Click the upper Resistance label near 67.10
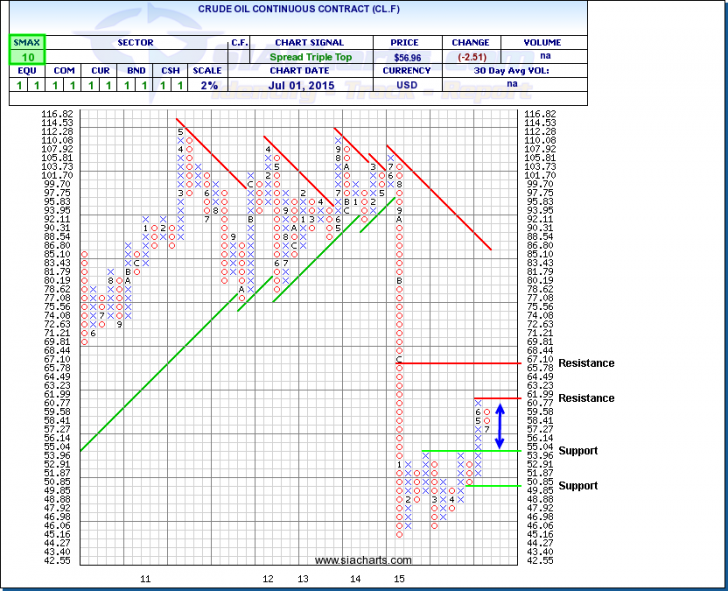 586,363
